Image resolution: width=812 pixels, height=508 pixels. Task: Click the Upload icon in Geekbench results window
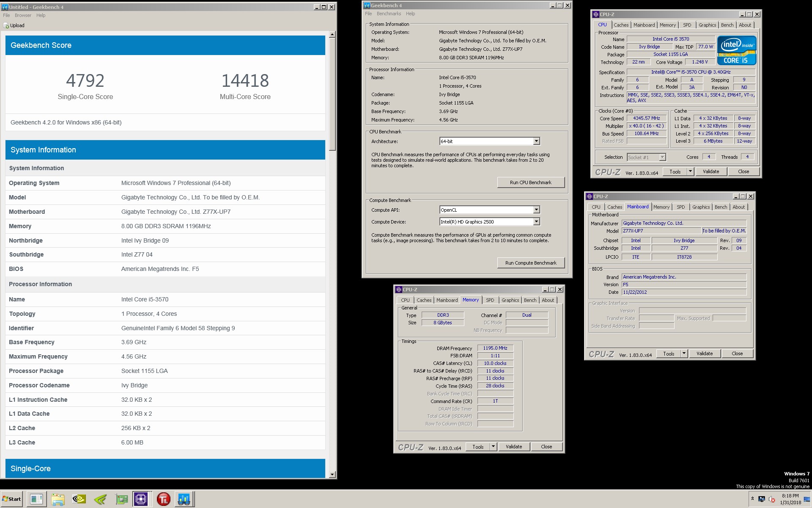click(x=6, y=25)
